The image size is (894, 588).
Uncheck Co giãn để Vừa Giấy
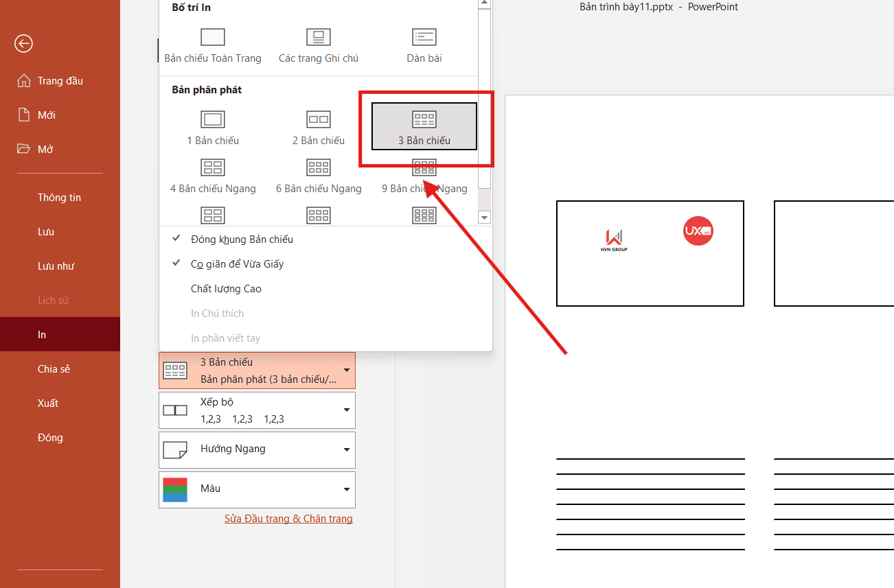coord(237,263)
